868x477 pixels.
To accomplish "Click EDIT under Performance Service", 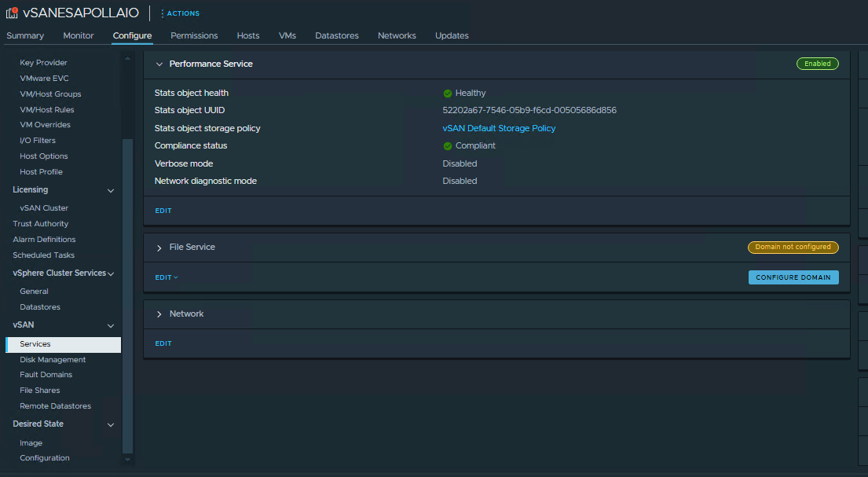I will point(163,211).
